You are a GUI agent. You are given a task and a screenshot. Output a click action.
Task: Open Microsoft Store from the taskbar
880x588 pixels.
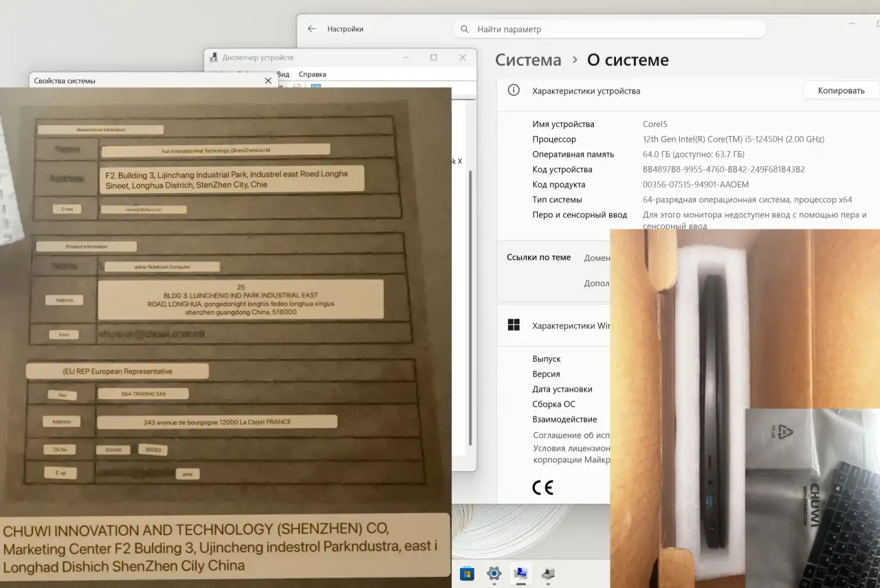tap(467, 573)
